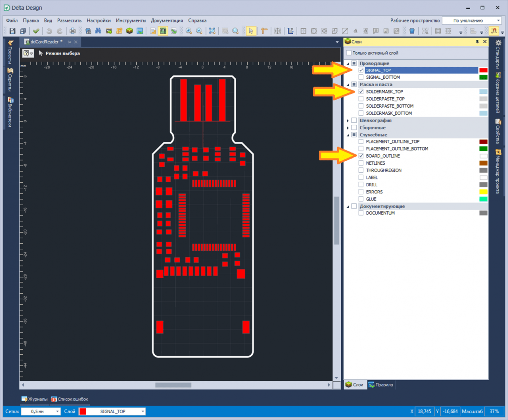Click the Fit to window zoom icon
Viewport: 508px width, 420px height.
[x=212, y=31]
